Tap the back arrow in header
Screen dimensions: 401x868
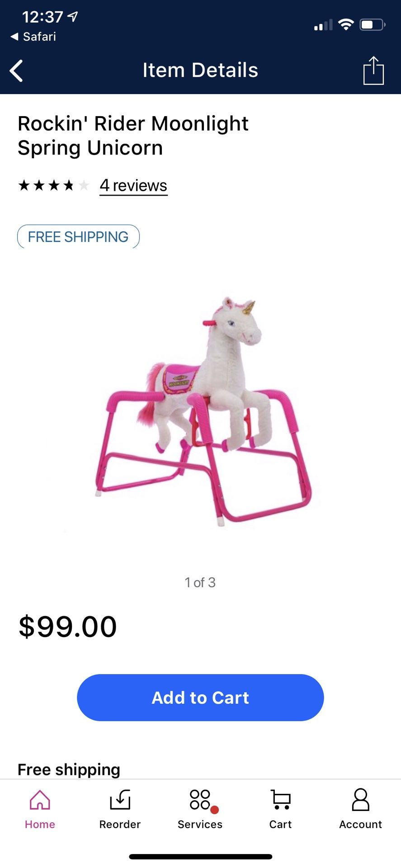coord(16,71)
